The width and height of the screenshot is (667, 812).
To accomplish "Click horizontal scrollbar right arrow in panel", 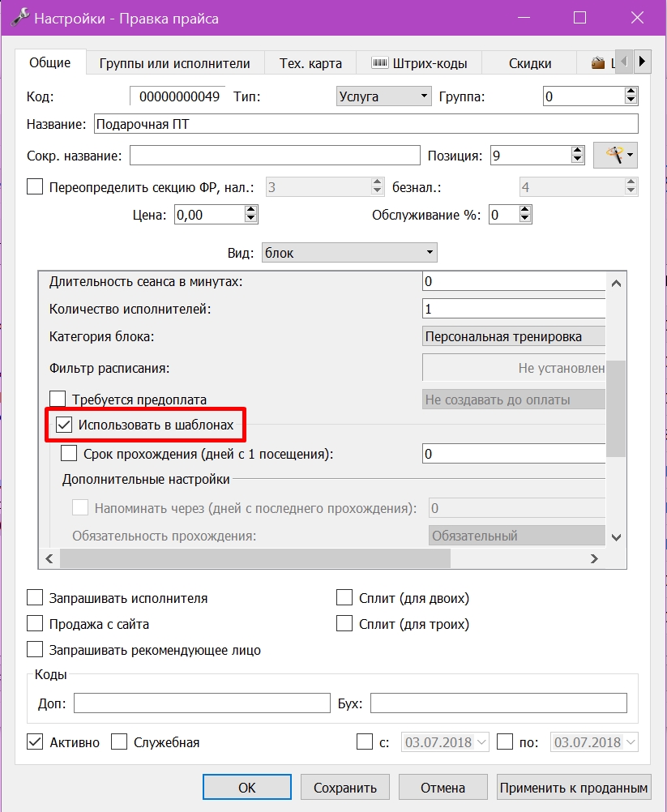I will coord(594,559).
